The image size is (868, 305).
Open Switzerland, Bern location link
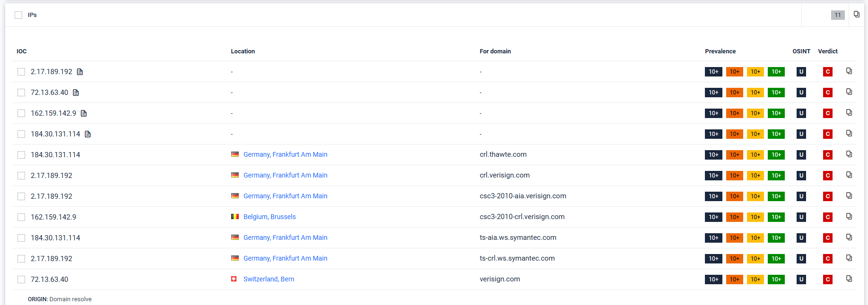click(x=269, y=279)
